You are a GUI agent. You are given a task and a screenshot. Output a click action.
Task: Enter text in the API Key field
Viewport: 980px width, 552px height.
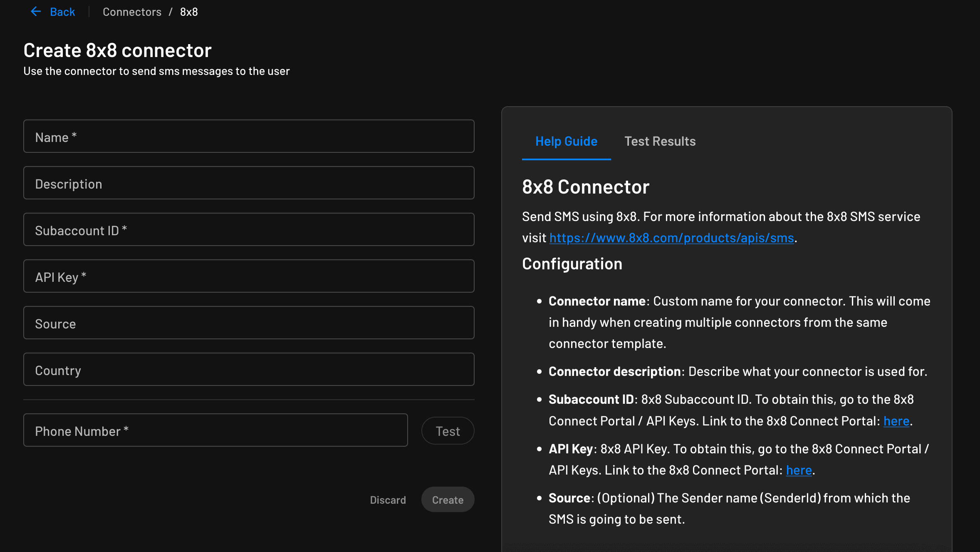(x=249, y=276)
